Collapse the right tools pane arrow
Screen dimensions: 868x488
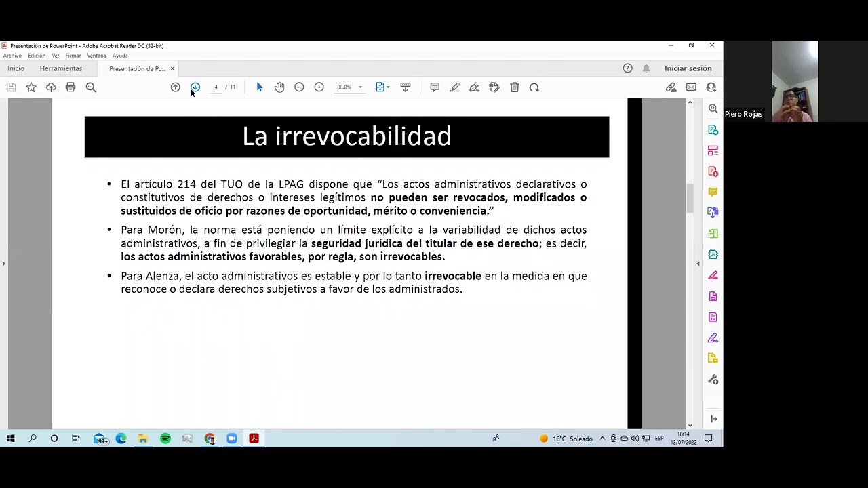click(x=698, y=264)
